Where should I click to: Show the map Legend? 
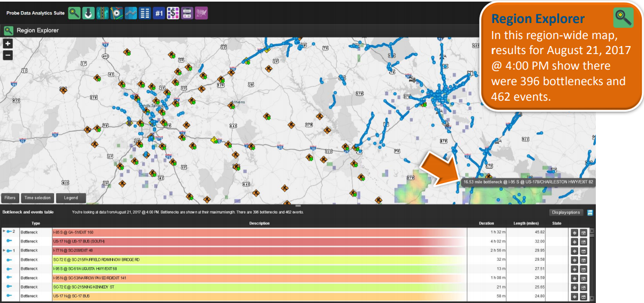coord(71,198)
